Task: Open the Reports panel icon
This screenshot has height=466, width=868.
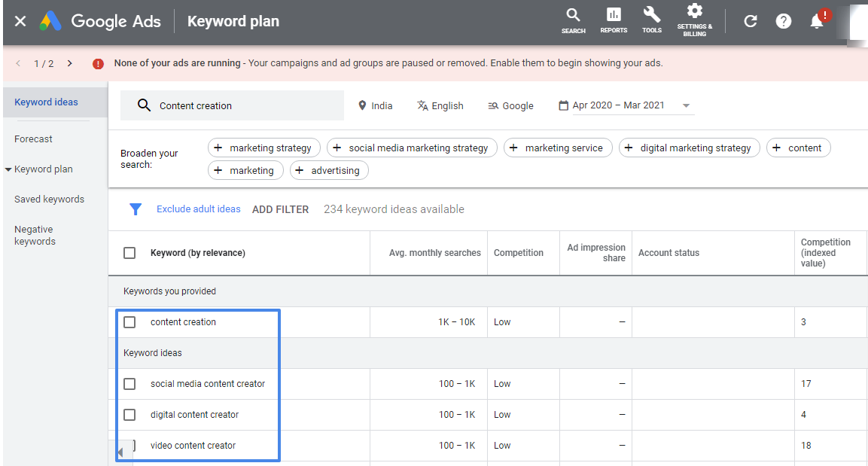Action: [613, 20]
